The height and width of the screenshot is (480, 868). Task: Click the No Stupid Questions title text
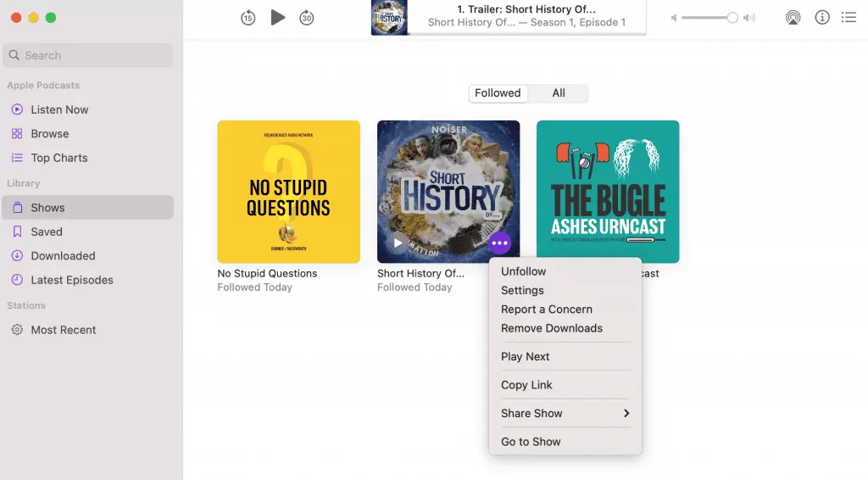tap(267, 273)
